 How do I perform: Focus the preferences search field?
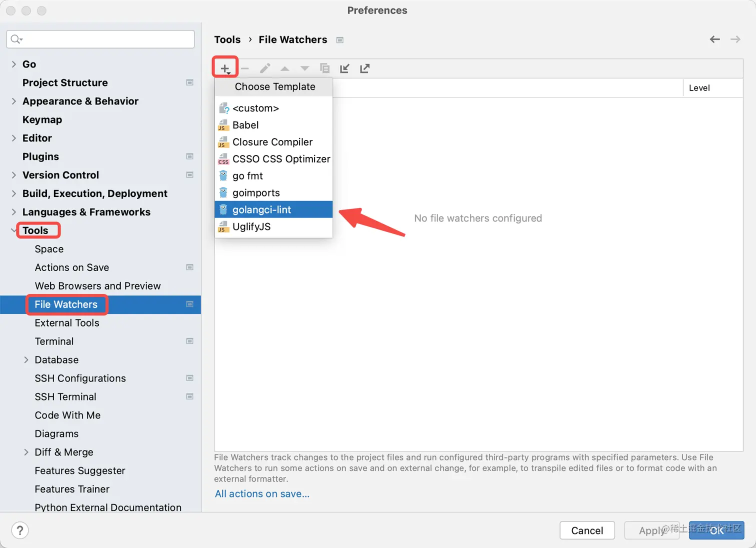pyautogui.click(x=105, y=39)
